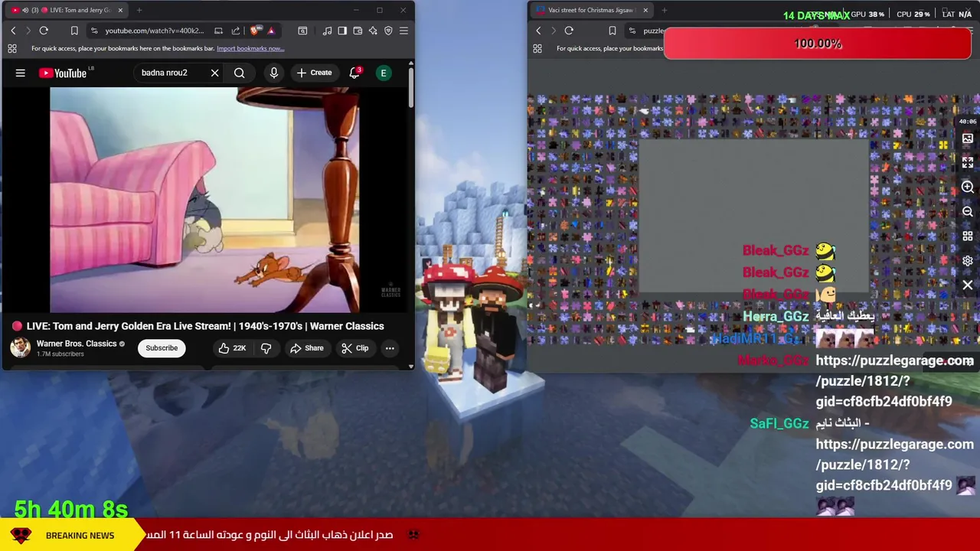Open the Brave main menu in YouTube window
The width and height of the screenshot is (980, 551).
[x=403, y=31]
